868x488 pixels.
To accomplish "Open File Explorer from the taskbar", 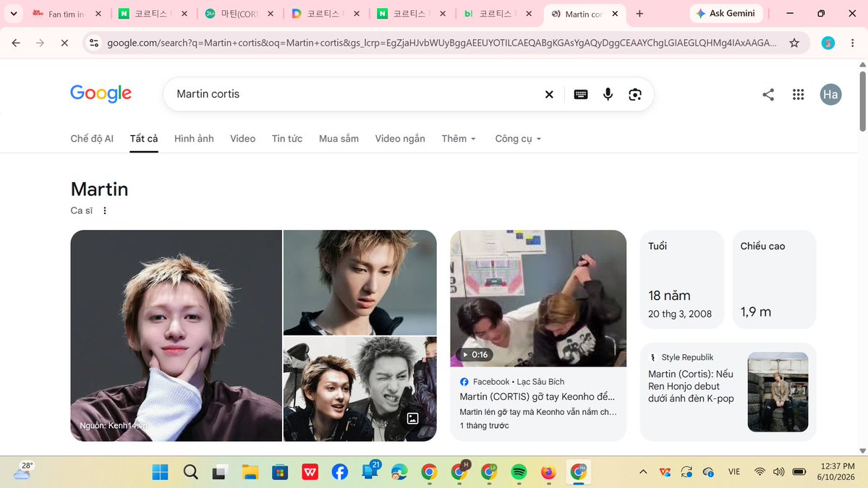I will [x=250, y=472].
